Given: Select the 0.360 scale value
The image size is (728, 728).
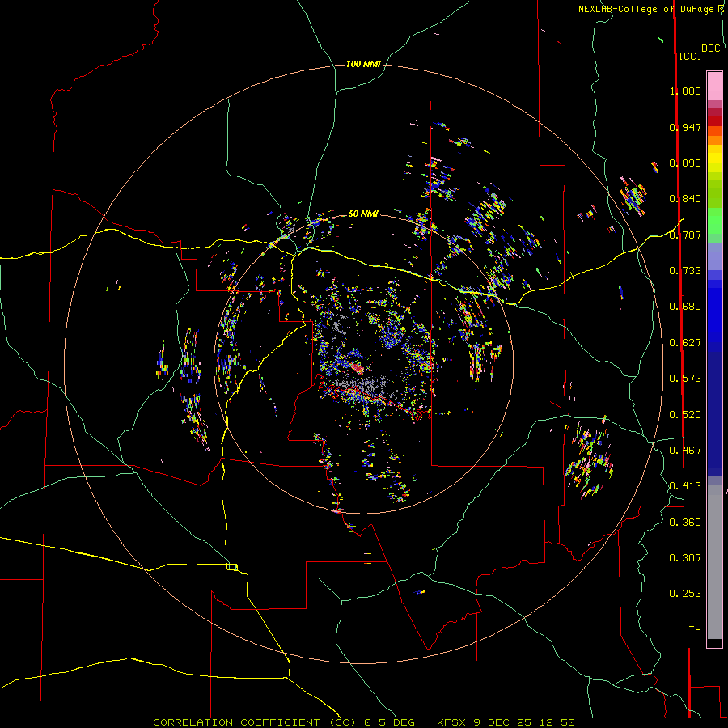Looking at the screenshot, I should point(685,523).
